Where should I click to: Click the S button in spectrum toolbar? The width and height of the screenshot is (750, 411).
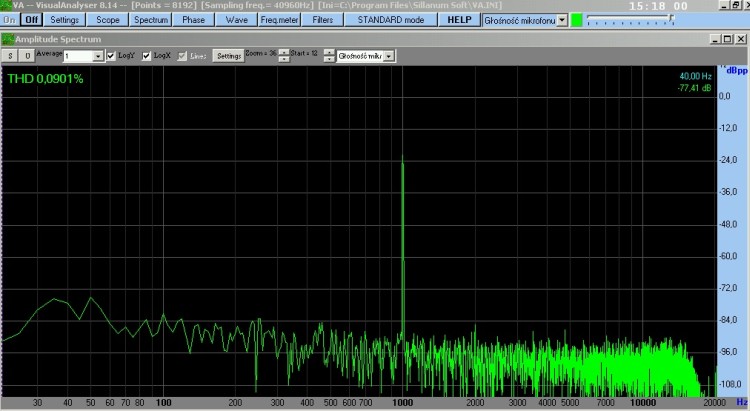[10, 56]
